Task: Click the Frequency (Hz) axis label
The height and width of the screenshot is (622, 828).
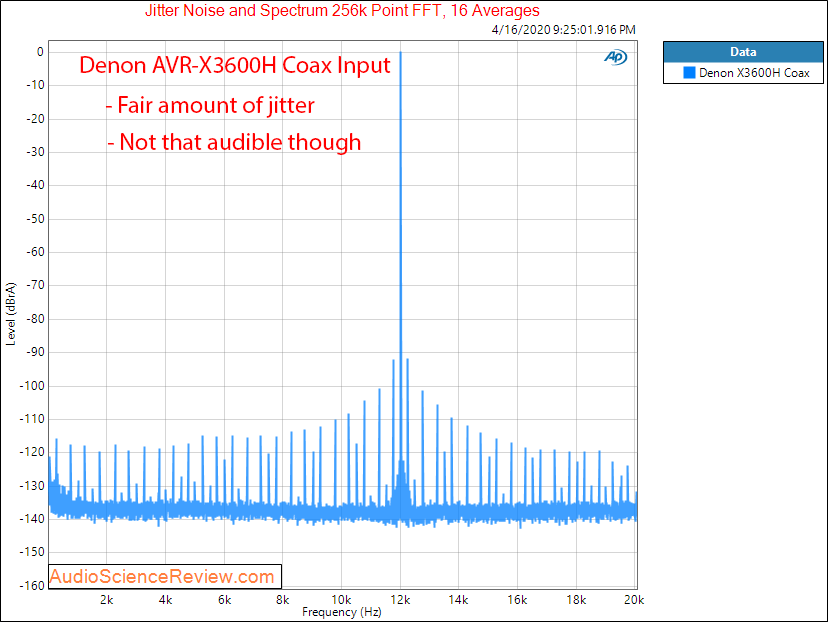Action: pos(342,612)
